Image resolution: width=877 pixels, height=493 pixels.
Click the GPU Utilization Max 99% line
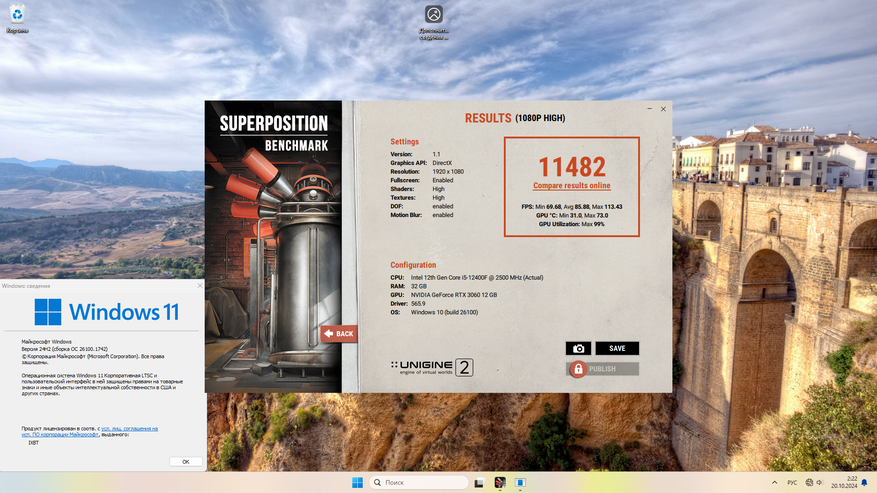572,224
